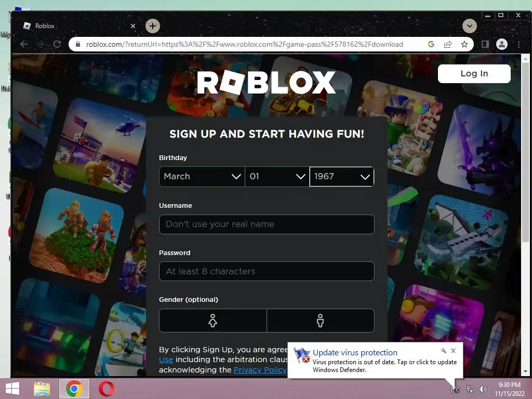
Task: Click the Log In button
Action: click(x=474, y=74)
